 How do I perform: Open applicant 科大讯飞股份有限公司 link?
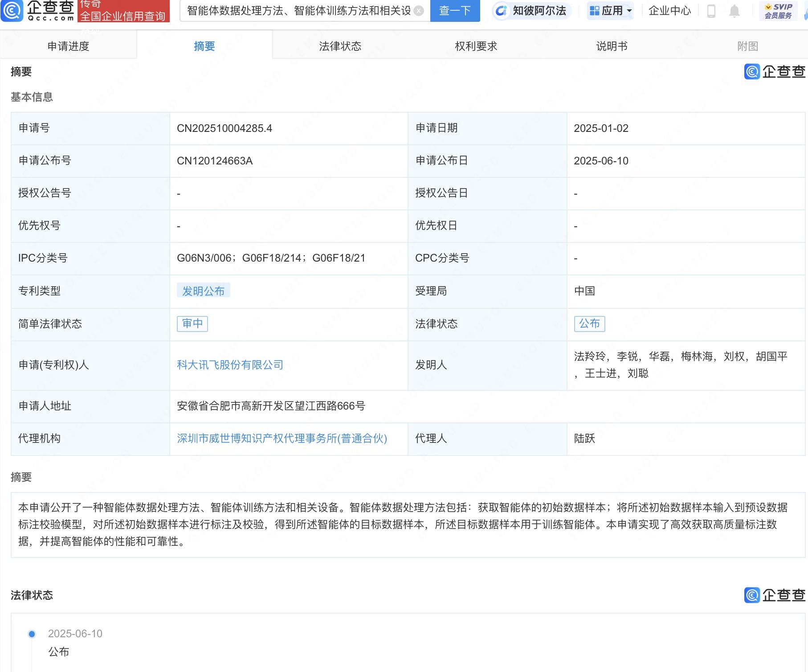(230, 365)
